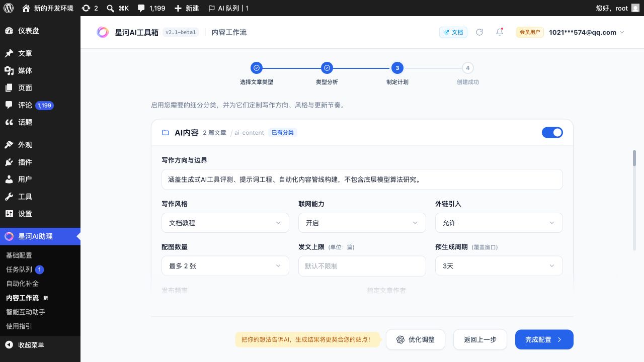Click the 用户 person icon in the sidebar
The image size is (644, 362).
click(x=9, y=179)
